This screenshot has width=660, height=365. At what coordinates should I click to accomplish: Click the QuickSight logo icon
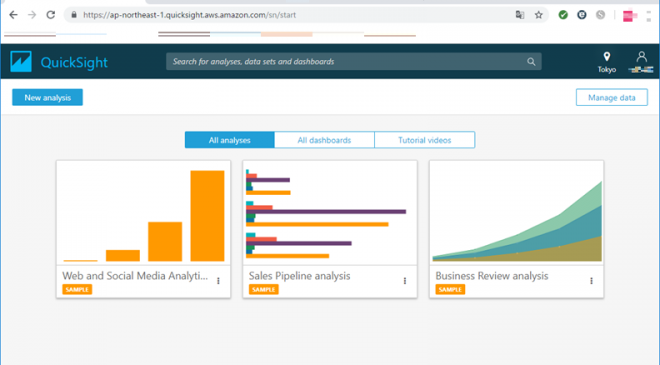pos(21,61)
